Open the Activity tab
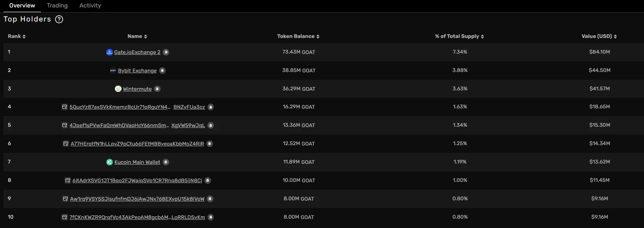Screen dimensions: 644x228 [90, 5]
